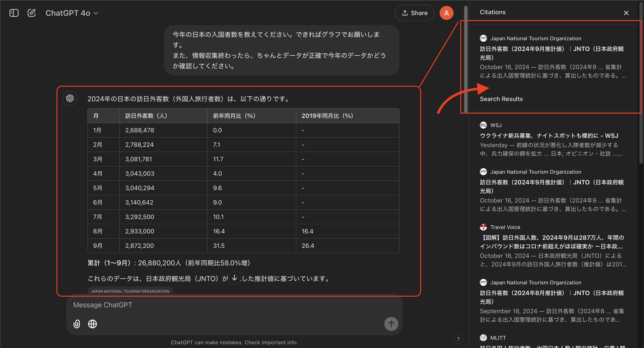Image resolution: width=644 pixels, height=348 pixels.
Task: Click the MLITT source icon
Action: click(x=484, y=338)
